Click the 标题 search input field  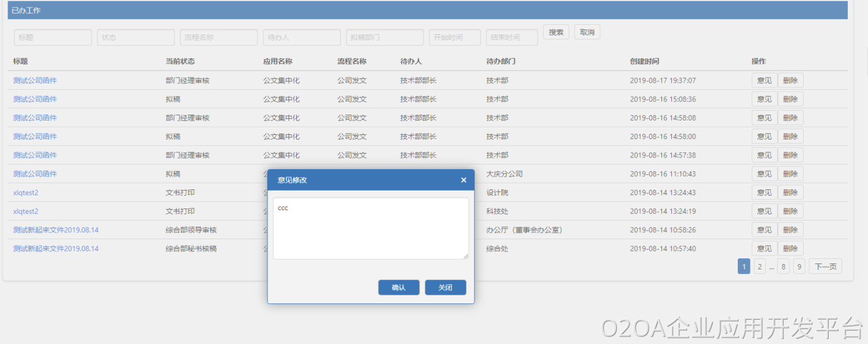53,38
